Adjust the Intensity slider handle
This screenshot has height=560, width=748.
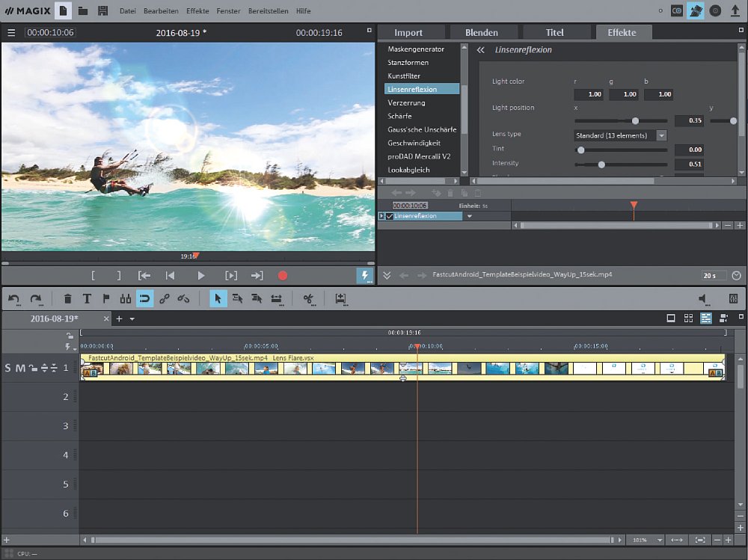pos(601,164)
